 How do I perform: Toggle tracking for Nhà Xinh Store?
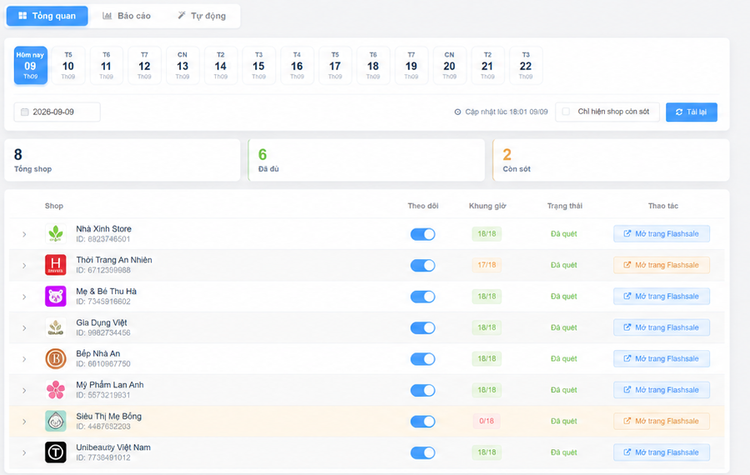click(423, 234)
